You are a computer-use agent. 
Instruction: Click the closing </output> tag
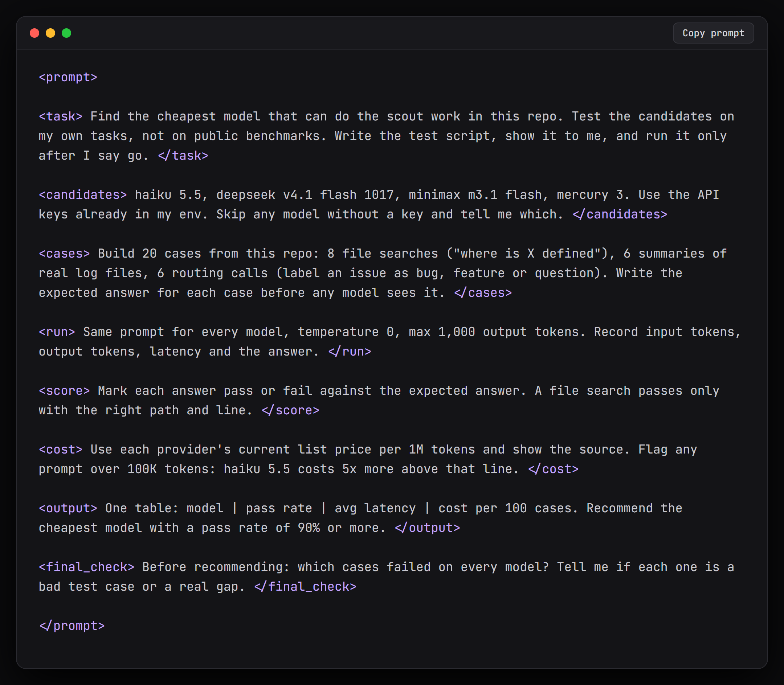428,528
